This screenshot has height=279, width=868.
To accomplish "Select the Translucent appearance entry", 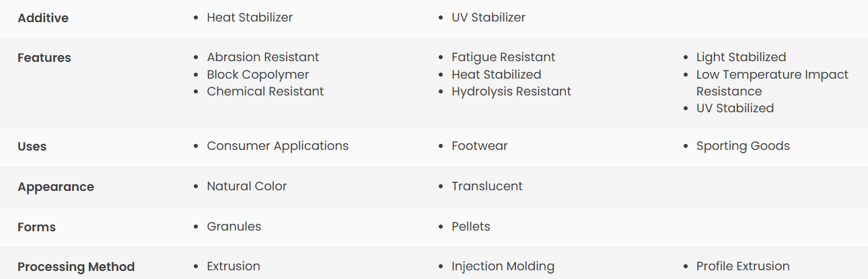I will pyautogui.click(x=487, y=186).
